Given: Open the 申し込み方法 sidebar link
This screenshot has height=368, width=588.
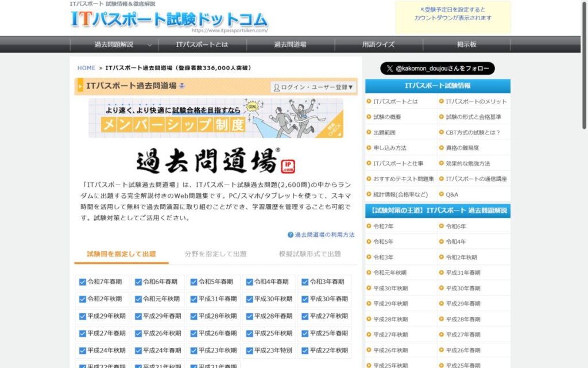Looking at the screenshot, I should [390, 148].
